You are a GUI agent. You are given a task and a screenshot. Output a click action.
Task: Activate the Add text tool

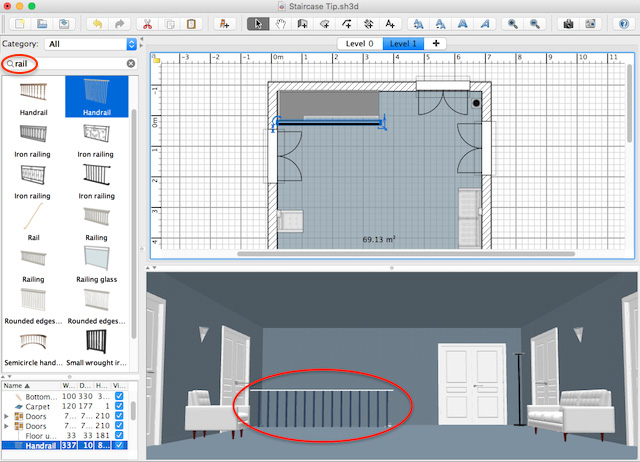tap(390, 23)
